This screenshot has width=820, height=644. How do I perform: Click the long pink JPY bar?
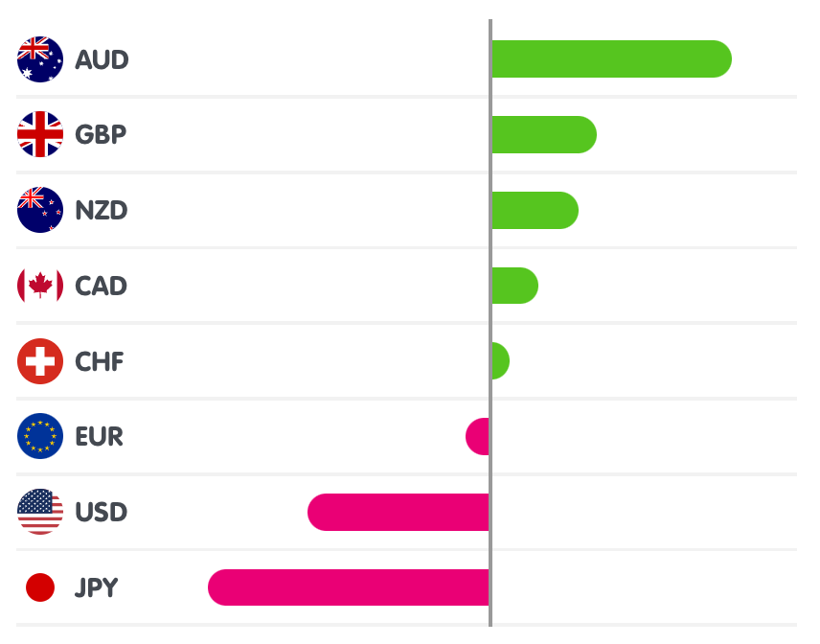(349, 587)
